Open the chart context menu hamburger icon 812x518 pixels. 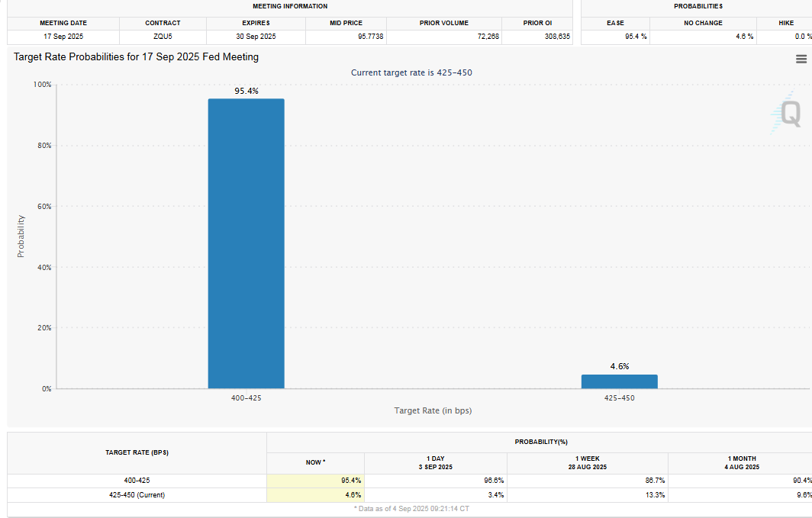pyautogui.click(x=801, y=59)
